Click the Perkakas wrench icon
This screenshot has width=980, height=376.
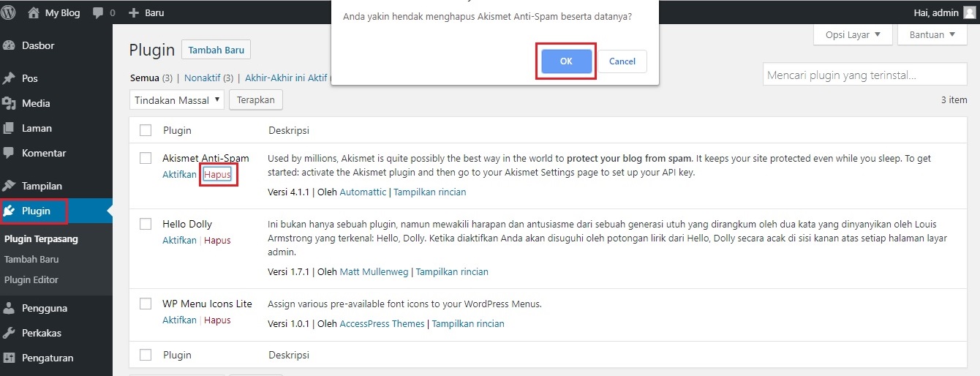click(10, 333)
